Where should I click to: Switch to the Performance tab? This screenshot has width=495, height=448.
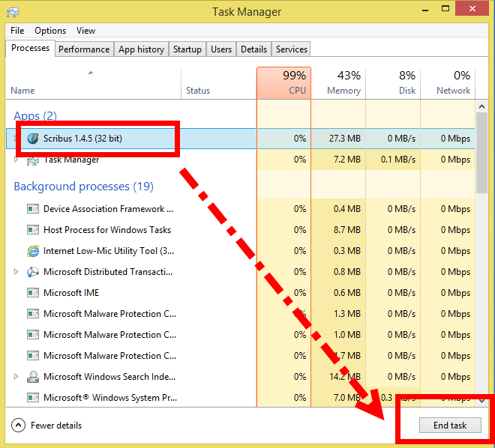[84, 49]
